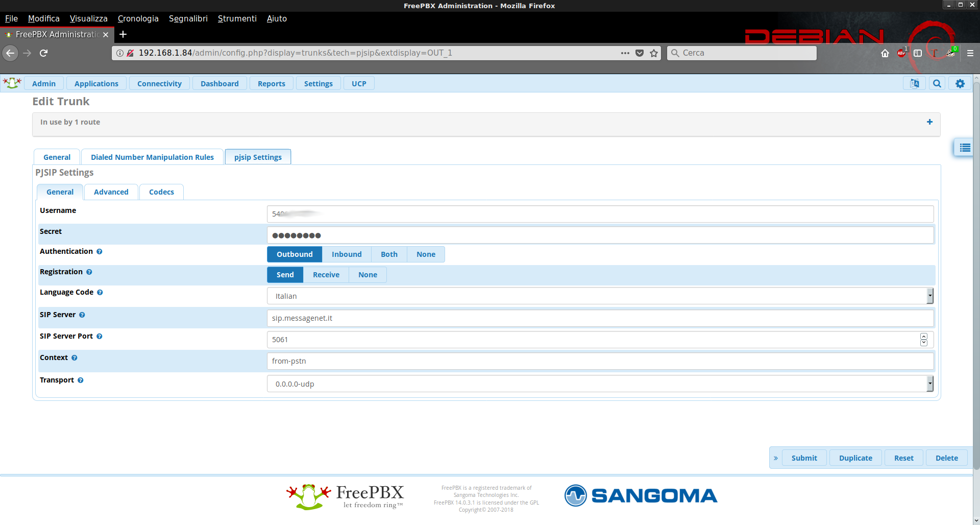Viewport: 980px width, 525px height.
Task: Click the SIP Server help icon
Action: (x=82, y=315)
